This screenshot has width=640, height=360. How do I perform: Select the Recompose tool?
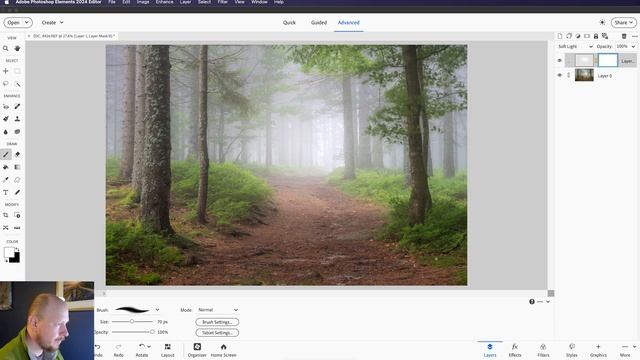[x=17, y=215]
